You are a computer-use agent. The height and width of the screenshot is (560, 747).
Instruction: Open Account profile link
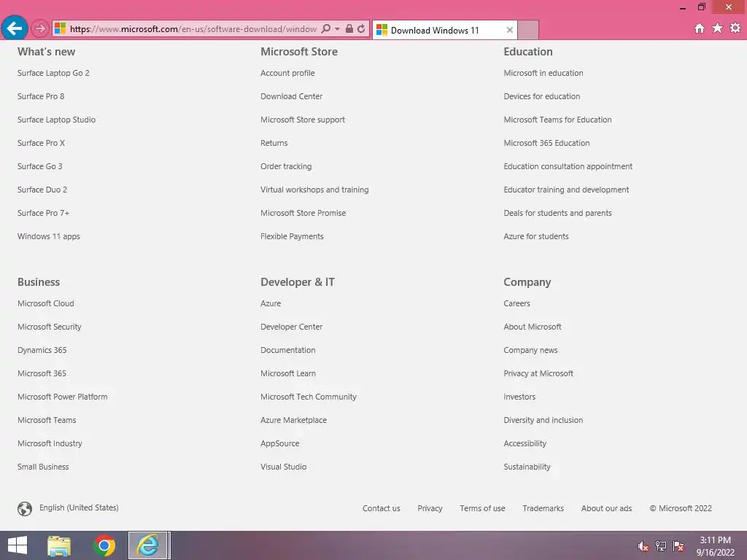click(x=287, y=73)
